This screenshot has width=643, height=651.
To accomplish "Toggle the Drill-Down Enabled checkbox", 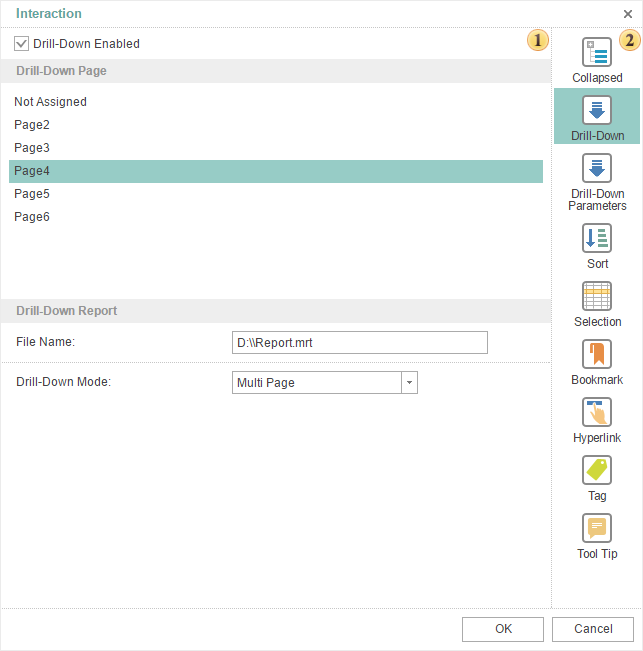I will tap(21, 44).
